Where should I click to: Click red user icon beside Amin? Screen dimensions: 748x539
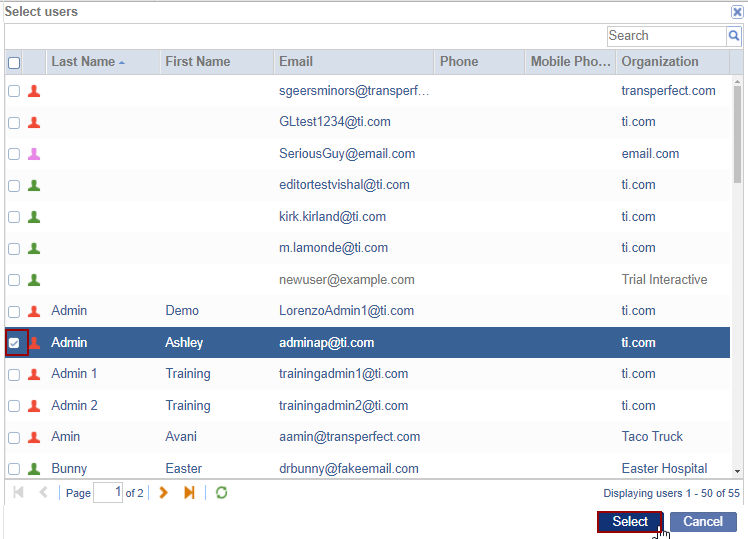tap(34, 437)
